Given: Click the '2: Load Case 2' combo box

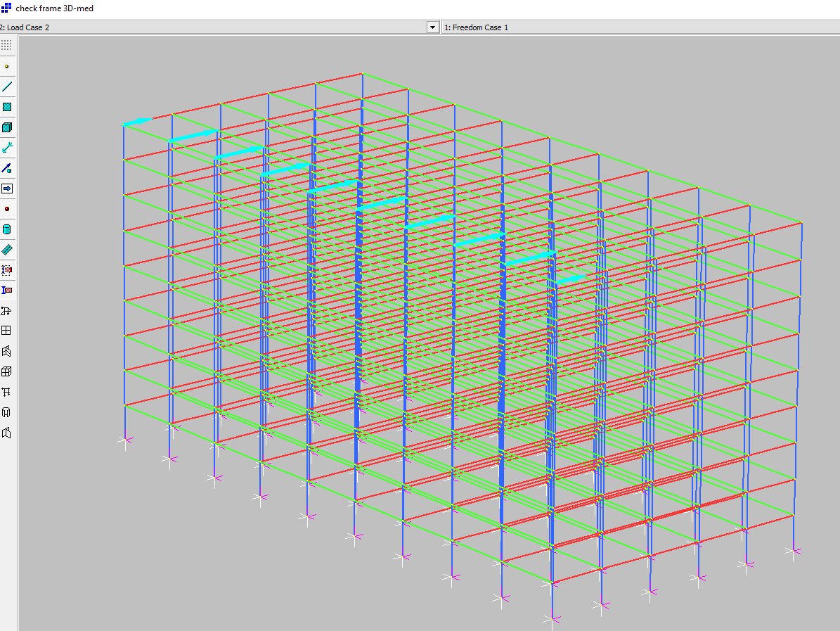Looking at the screenshot, I should pos(211,27).
